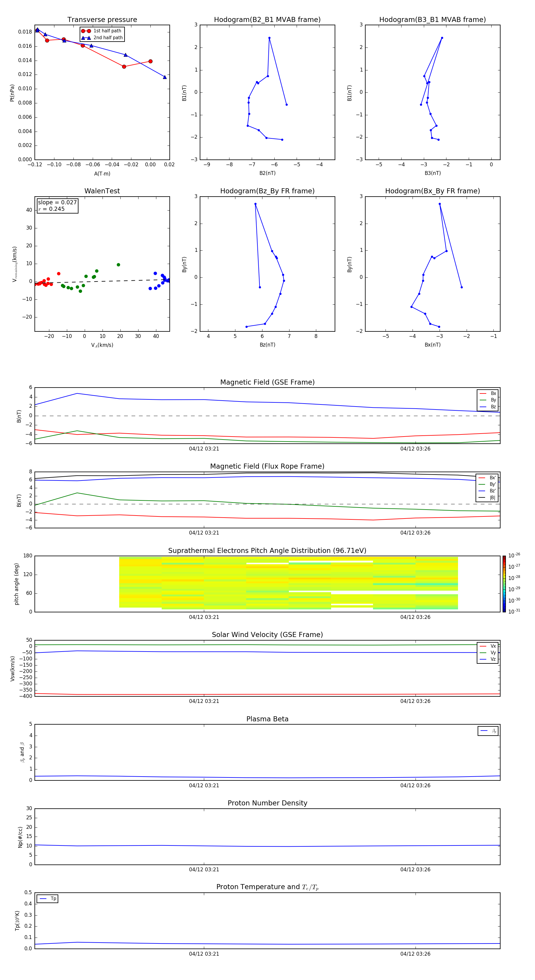This screenshot has height=980, width=535.
Task: Select the Bz' legend entry in Flux Rope panel
Action: point(487,491)
